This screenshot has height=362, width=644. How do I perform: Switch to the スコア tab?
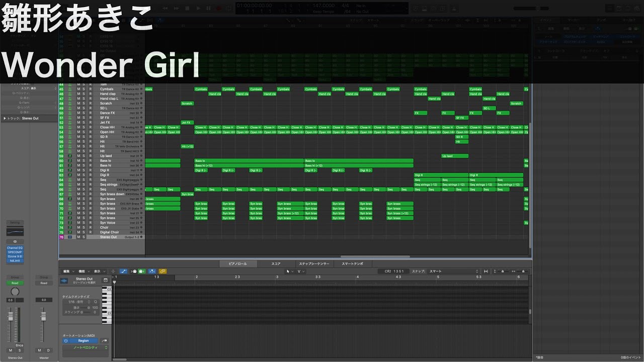click(276, 263)
